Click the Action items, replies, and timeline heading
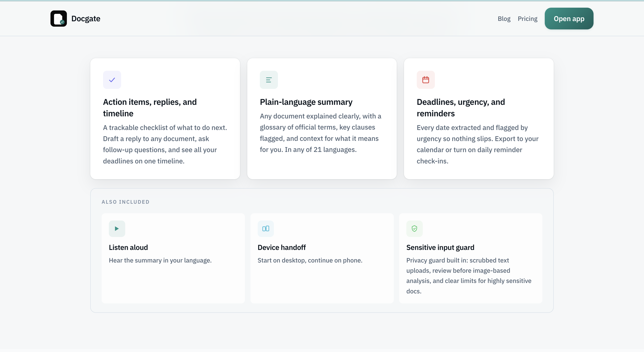 [150, 108]
